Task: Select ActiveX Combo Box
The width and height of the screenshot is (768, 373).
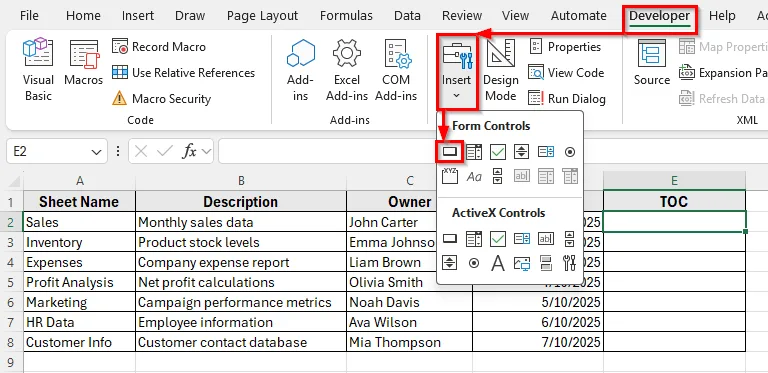Action: tap(474, 238)
